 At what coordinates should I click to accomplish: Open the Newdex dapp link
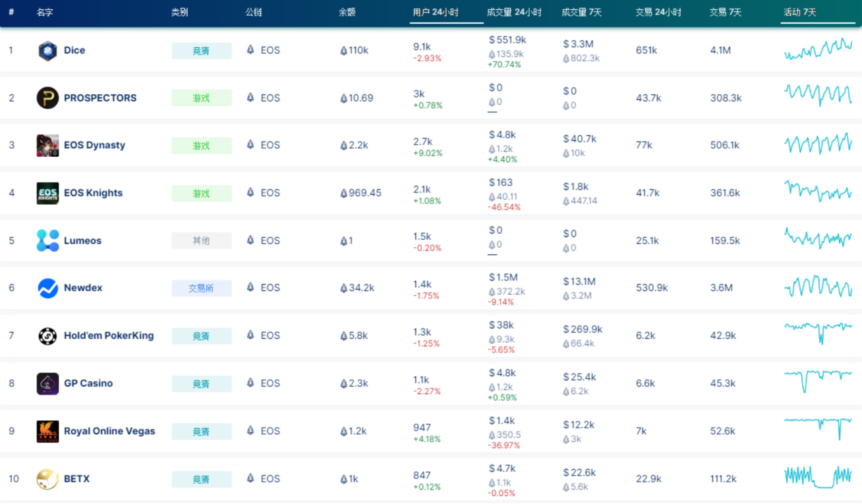pos(83,288)
